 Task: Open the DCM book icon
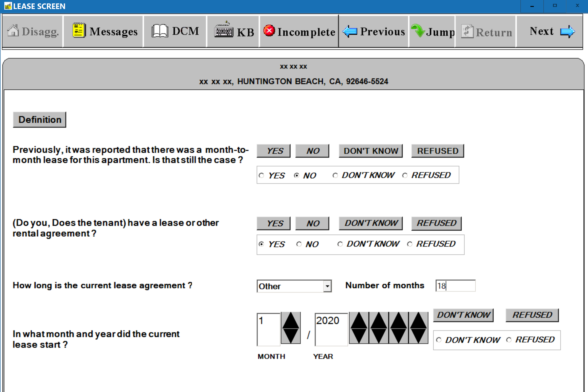[159, 31]
